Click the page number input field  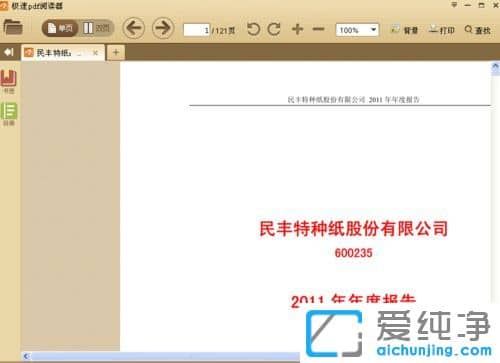(197, 30)
